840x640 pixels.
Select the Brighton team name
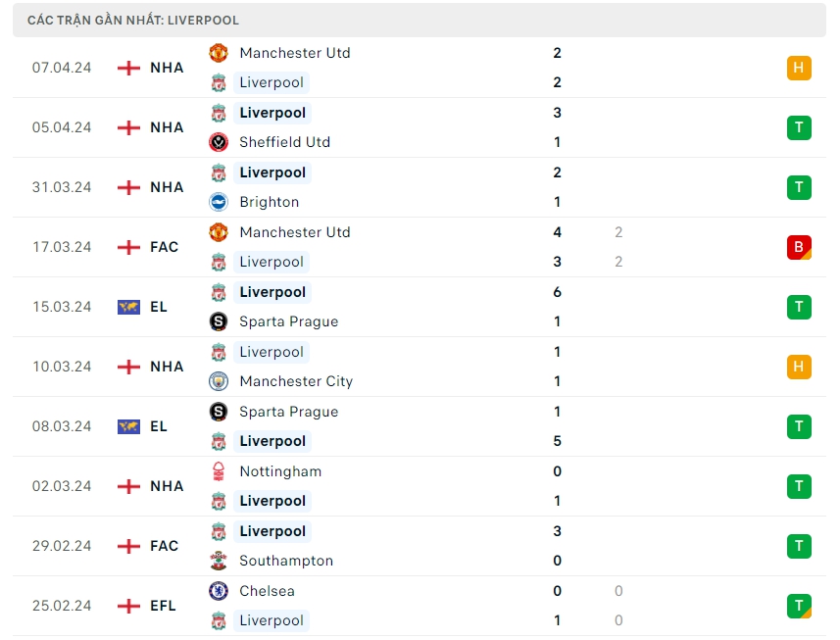[x=269, y=202]
